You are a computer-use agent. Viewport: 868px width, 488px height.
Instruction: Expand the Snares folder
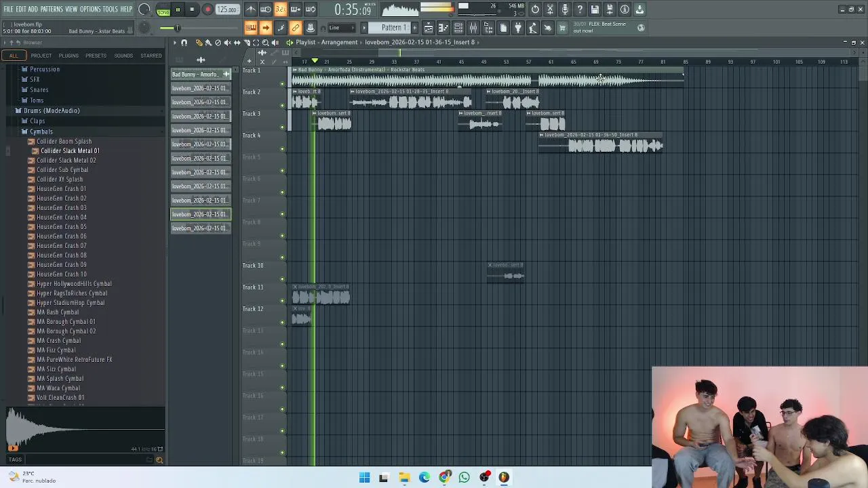click(39, 90)
